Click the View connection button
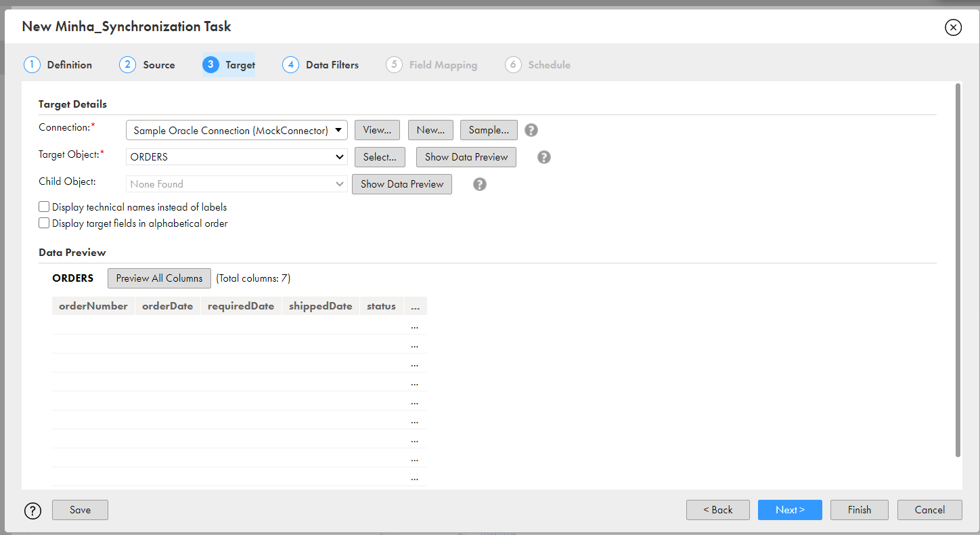 (377, 130)
